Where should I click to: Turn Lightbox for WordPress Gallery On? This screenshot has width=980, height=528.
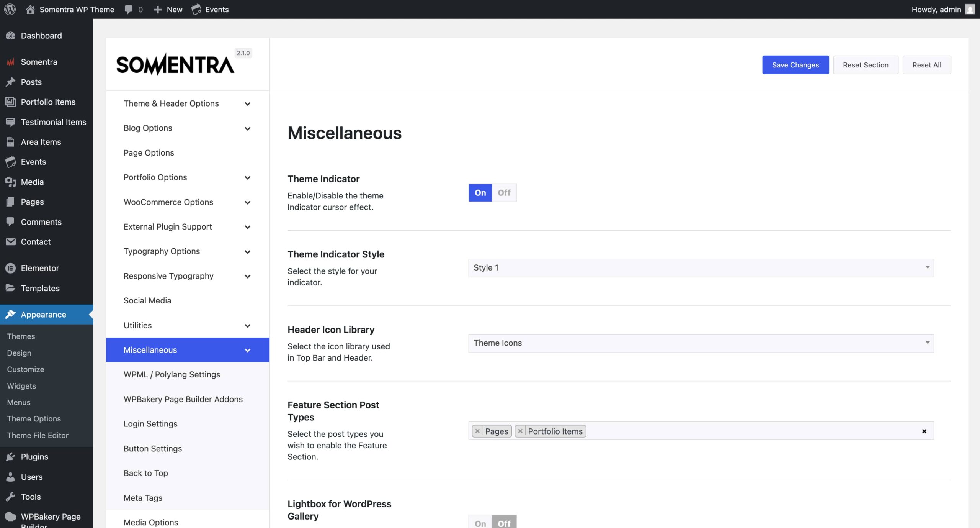pyautogui.click(x=480, y=522)
